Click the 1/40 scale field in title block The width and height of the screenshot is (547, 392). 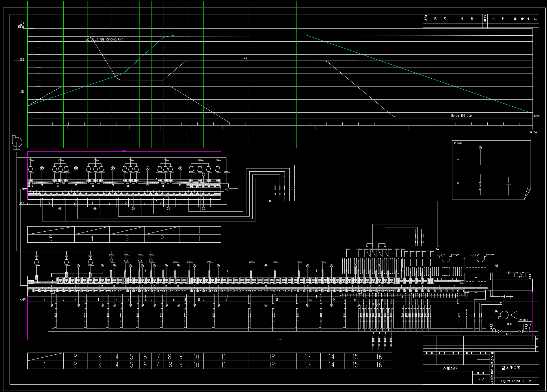pos(481,380)
